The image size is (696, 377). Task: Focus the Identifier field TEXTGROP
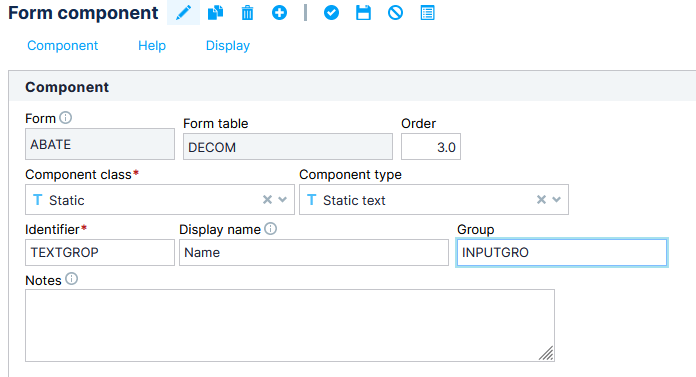coord(100,253)
